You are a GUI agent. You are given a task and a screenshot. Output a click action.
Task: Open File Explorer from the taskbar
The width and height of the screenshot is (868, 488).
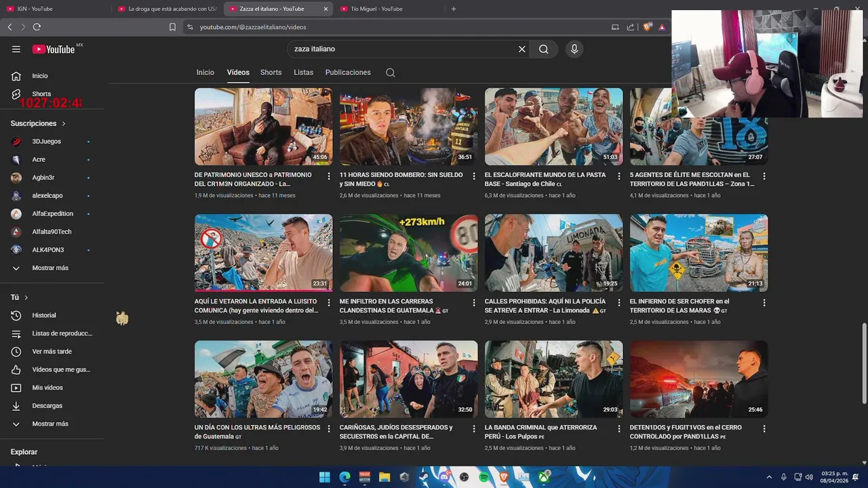[x=384, y=477]
